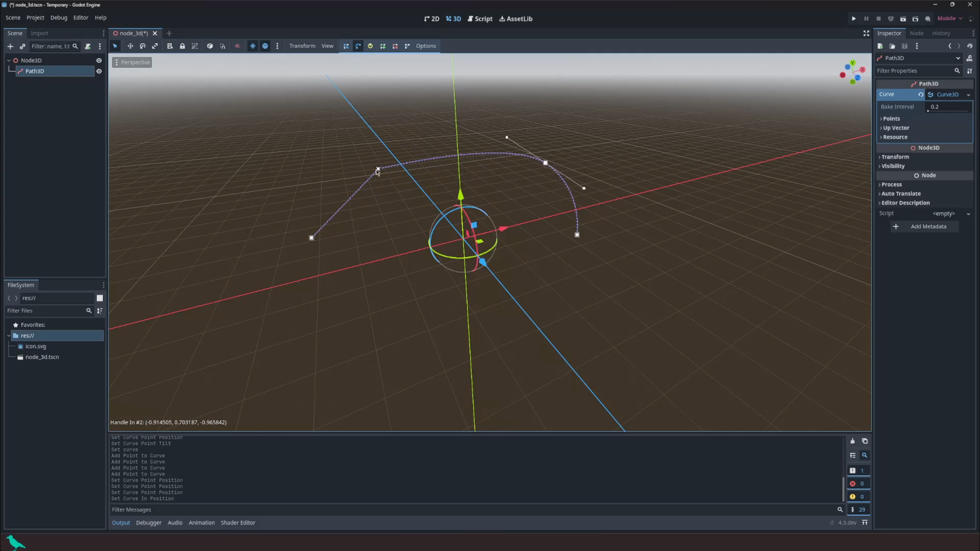980x551 pixels.
Task: Create a new resource in Inspector
Action: pyautogui.click(x=880, y=46)
